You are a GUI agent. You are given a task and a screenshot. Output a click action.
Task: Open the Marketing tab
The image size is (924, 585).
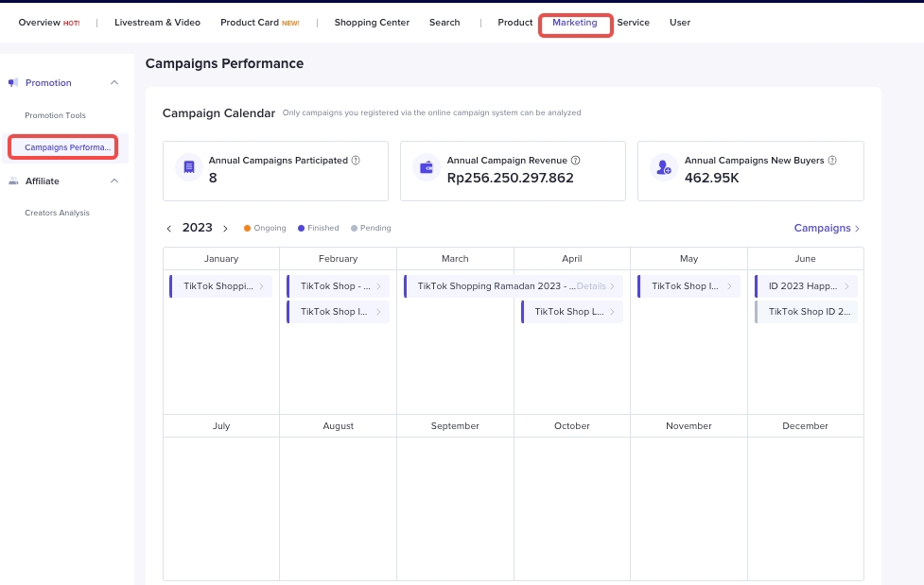point(575,23)
